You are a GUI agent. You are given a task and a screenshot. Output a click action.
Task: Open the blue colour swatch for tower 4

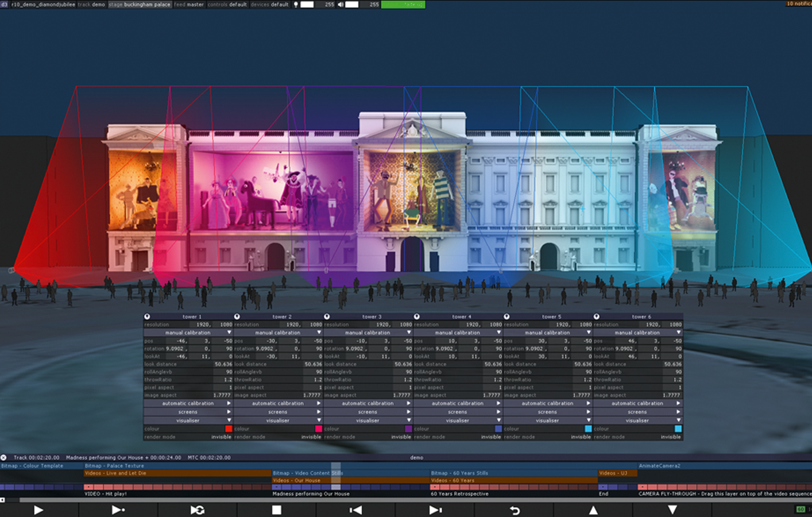[498, 429]
